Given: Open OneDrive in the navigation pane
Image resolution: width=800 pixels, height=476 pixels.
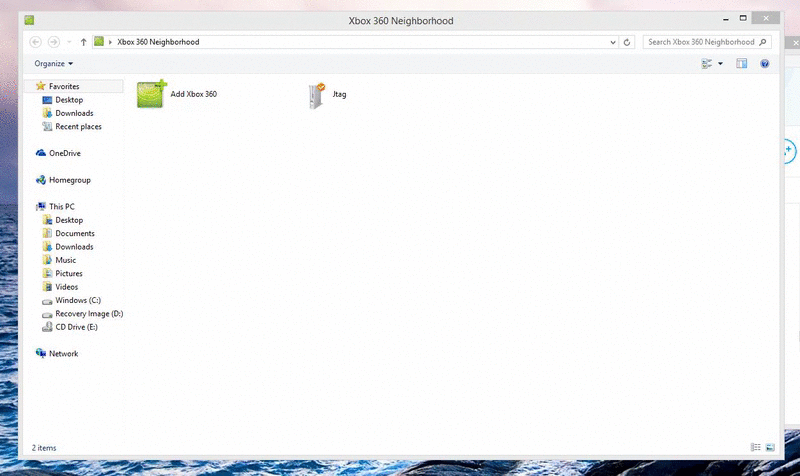Looking at the screenshot, I should pyautogui.click(x=64, y=153).
